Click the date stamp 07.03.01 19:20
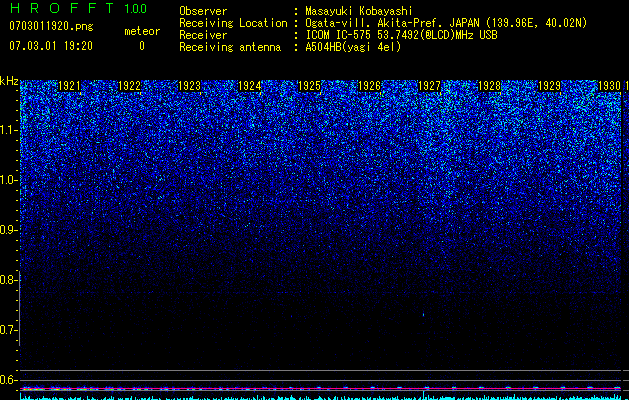Image resolution: width=629 pixels, height=400 pixels. tap(51, 46)
